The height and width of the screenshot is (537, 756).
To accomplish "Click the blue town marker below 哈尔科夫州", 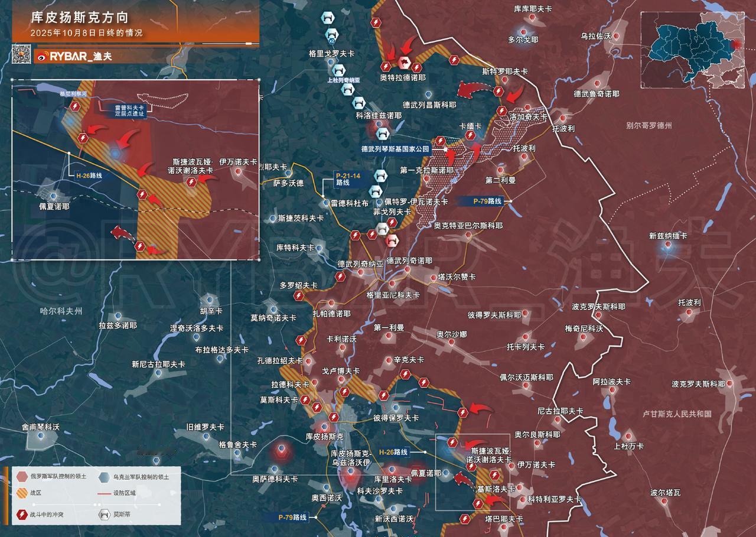I will pos(118,316).
